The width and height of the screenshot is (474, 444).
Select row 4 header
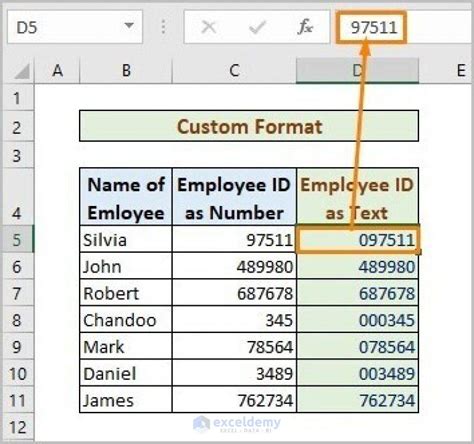pyautogui.click(x=17, y=197)
